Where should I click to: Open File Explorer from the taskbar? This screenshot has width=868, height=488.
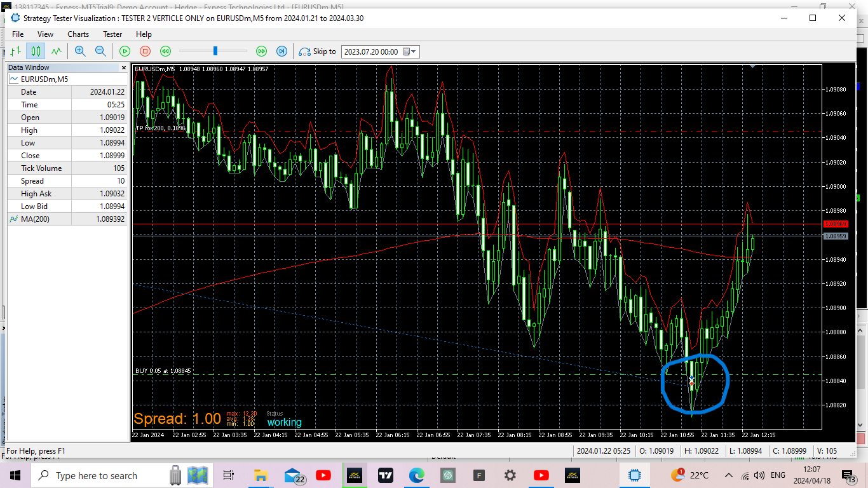[260, 475]
